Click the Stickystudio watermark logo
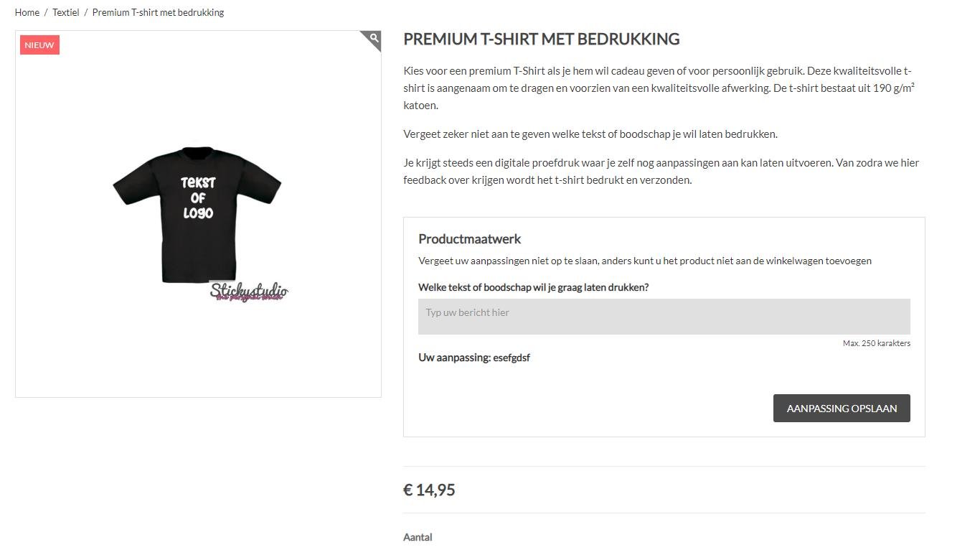This screenshot has width=980, height=550. (249, 292)
